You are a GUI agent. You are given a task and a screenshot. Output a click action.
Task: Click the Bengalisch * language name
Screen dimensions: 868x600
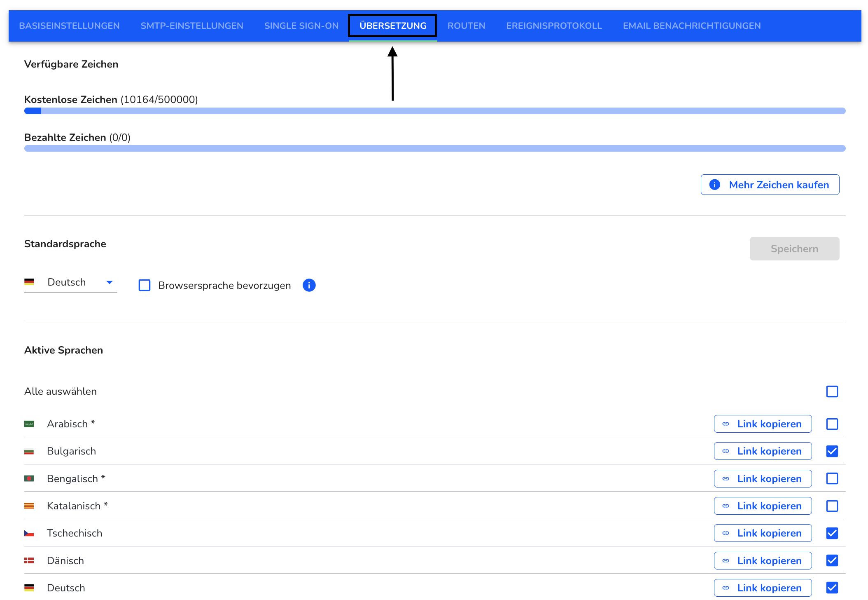pos(76,478)
